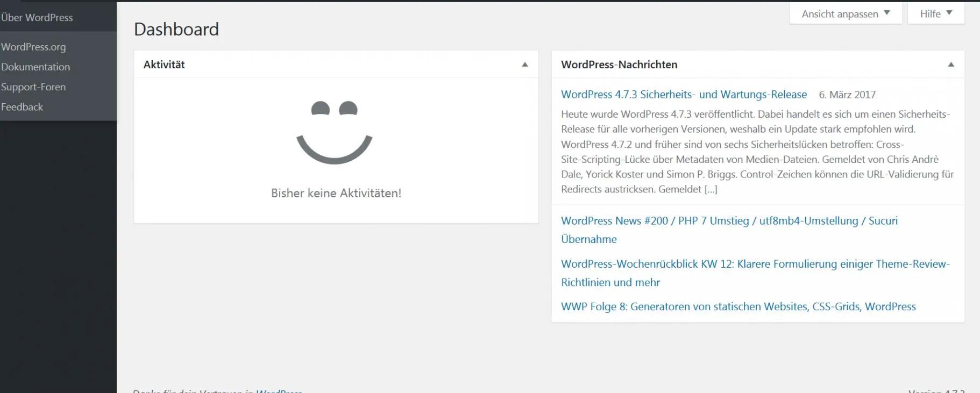Collapse the WordPress-Nachrichten panel arrow
The height and width of the screenshot is (393, 980).
(x=951, y=65)
